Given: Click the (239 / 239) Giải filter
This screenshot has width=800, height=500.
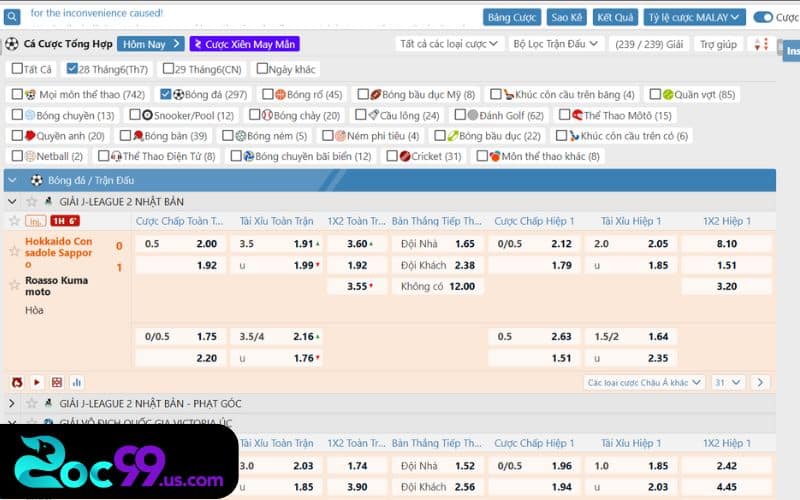Looking at the screenshot, I should pyautogui.click(x=649, y=44).
